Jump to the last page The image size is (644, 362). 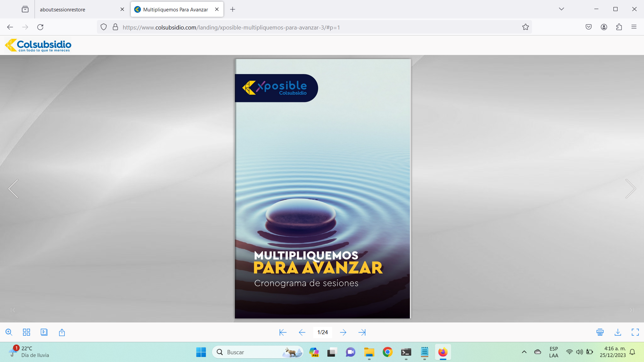pos(362,332)
